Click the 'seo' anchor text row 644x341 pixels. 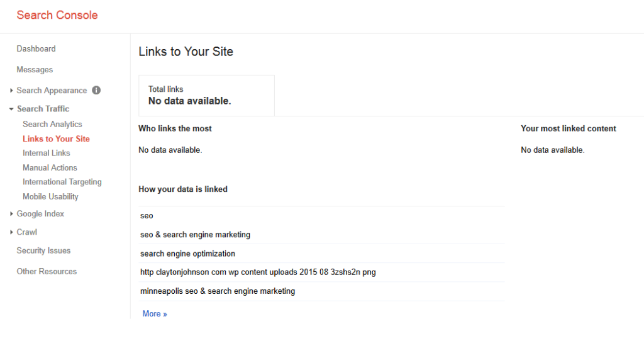pyautogui.click(x=147, y=216)
